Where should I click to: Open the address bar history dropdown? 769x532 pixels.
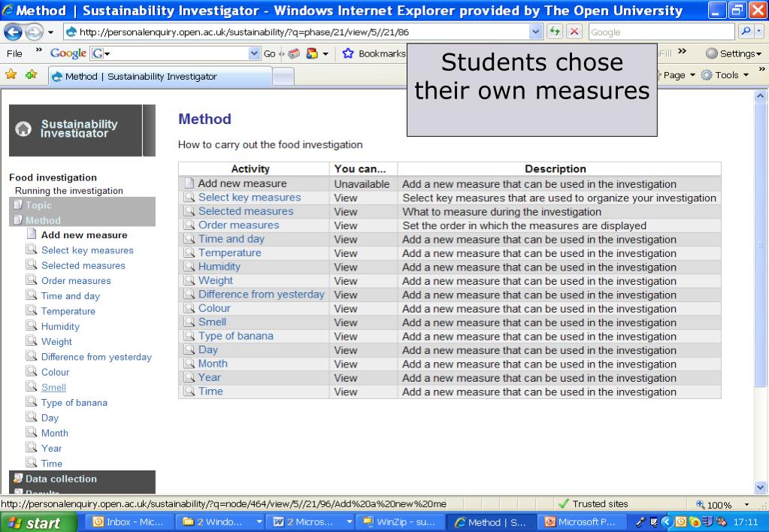pyautogui.click(x=535, y=32)
